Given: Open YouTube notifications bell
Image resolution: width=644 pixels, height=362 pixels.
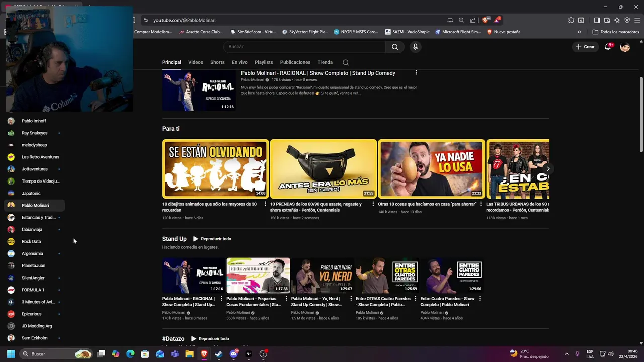Looking at the screenshot, I should [608, 47].
